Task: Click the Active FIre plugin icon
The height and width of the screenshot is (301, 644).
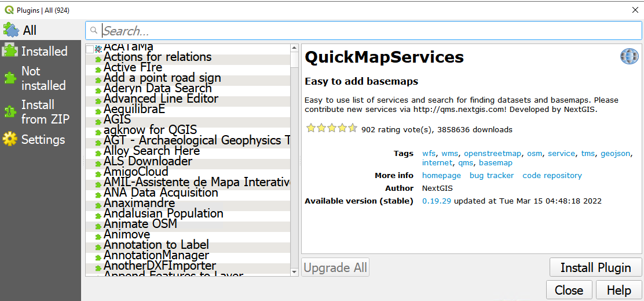Action: click(98, 70)
